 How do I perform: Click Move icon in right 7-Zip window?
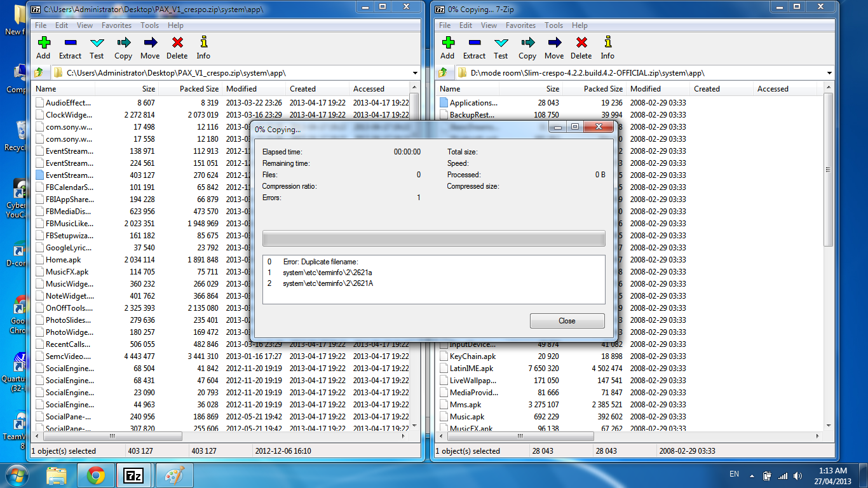tap(554, 48)
